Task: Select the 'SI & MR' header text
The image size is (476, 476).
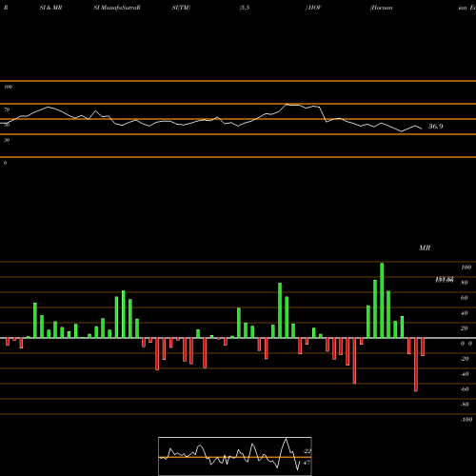Action: 50,8
